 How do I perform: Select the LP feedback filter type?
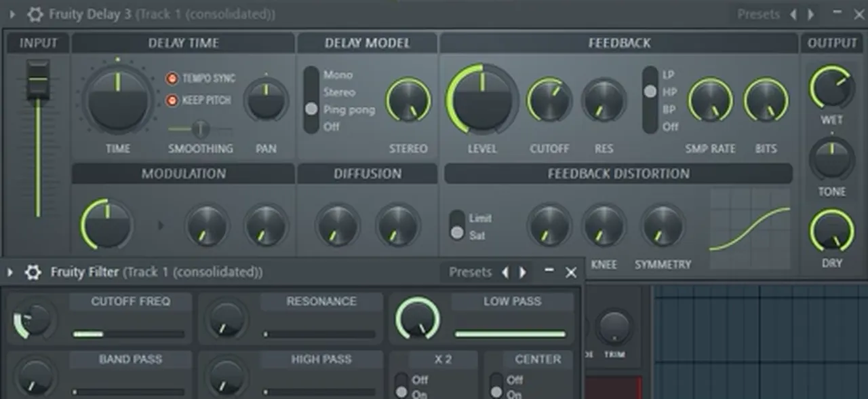click(669, 75)
